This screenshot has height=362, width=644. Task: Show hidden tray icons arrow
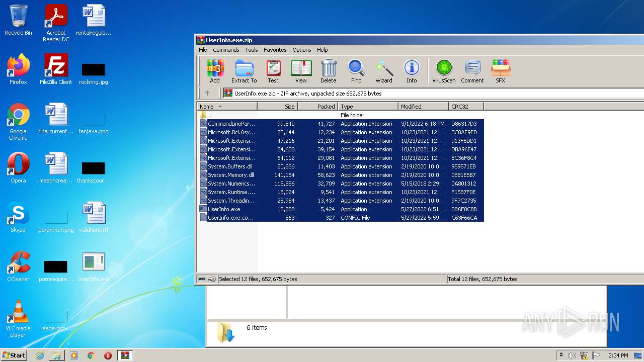561,355
